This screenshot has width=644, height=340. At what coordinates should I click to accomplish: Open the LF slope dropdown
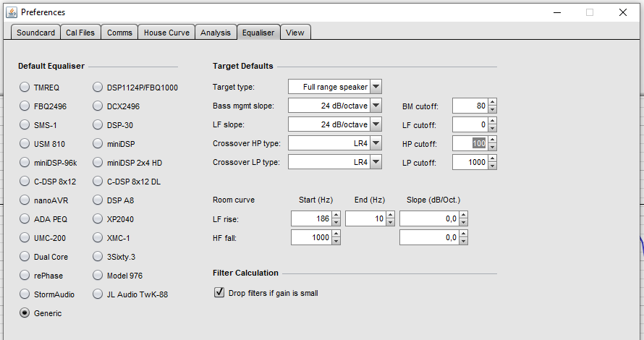pyautogui.click(x=376, y=124)
